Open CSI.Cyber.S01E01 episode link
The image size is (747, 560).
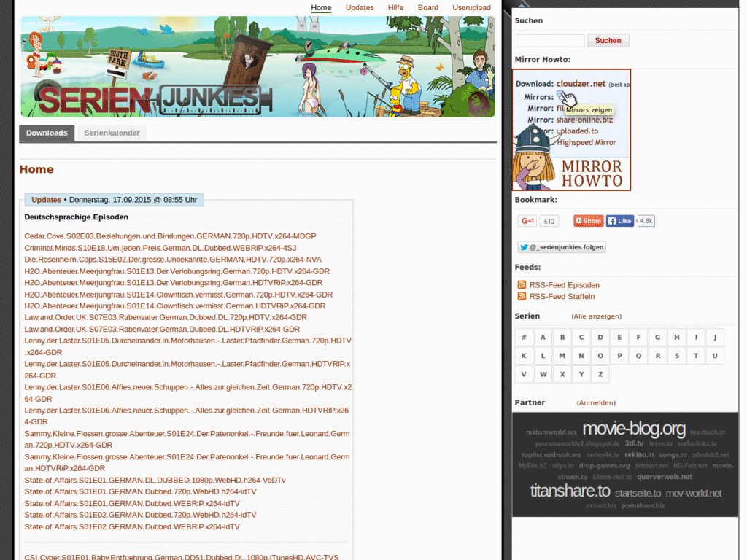(182, 556)
